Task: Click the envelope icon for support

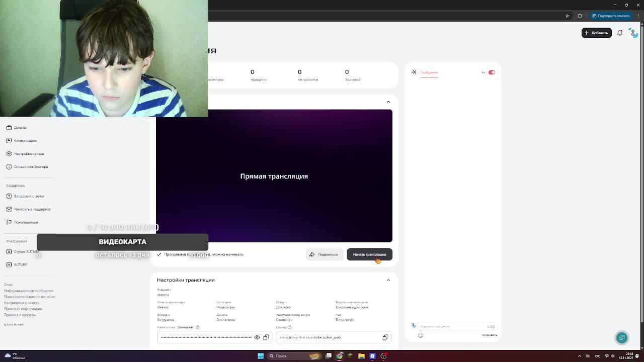Action: click(x=9, y=209)
